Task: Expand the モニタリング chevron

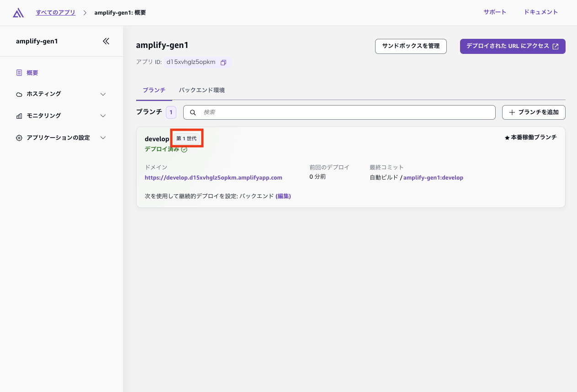Action: click(103, 116)
